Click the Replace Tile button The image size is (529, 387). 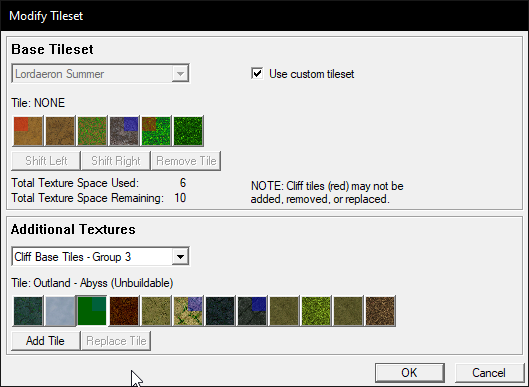coord(116,341)
